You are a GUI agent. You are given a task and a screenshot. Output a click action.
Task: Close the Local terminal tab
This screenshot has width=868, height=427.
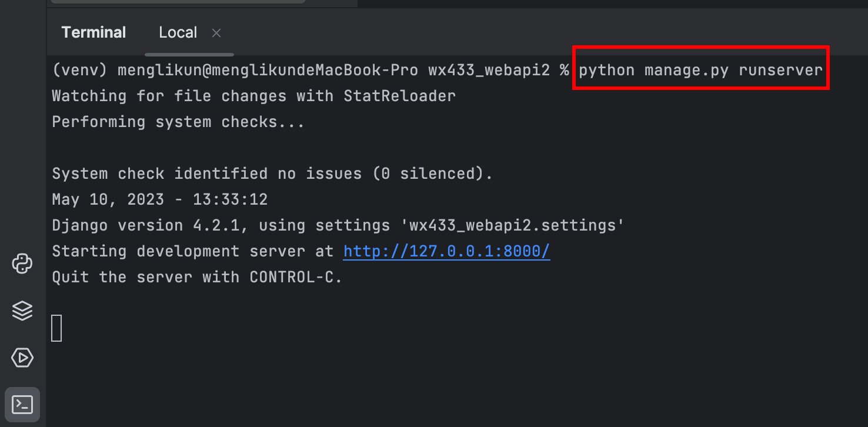(216, 33)
